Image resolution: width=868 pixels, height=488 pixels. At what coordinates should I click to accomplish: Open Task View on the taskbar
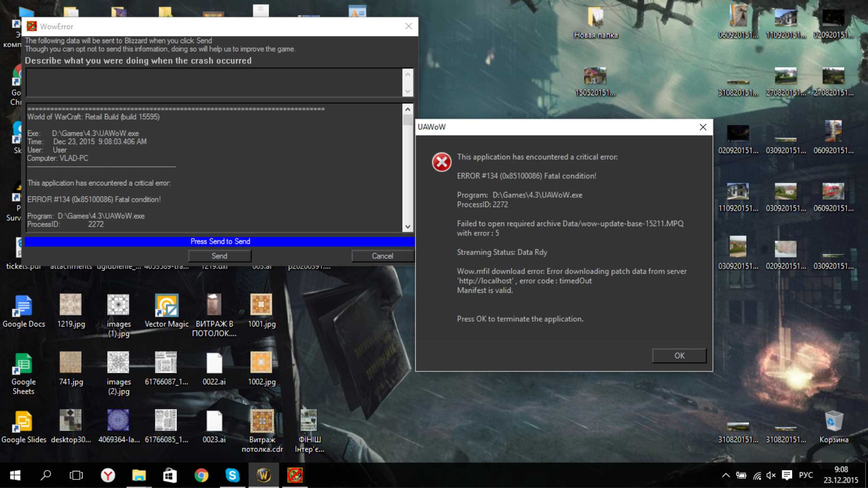pyautogui.click(x=76, y=475)
